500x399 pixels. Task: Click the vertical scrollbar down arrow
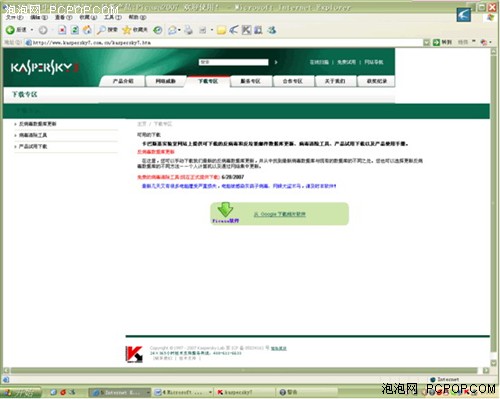494,363
